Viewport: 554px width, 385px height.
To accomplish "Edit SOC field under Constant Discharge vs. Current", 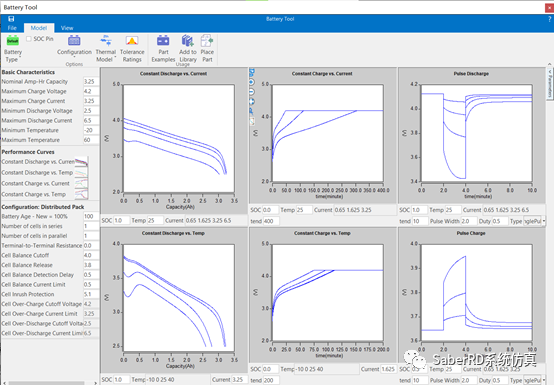I will point(121,220).
